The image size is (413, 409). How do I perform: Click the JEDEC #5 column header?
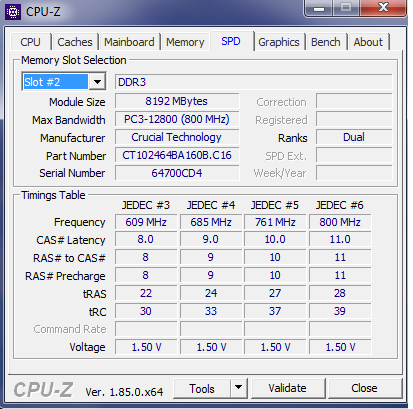click(x=275, y=205)
